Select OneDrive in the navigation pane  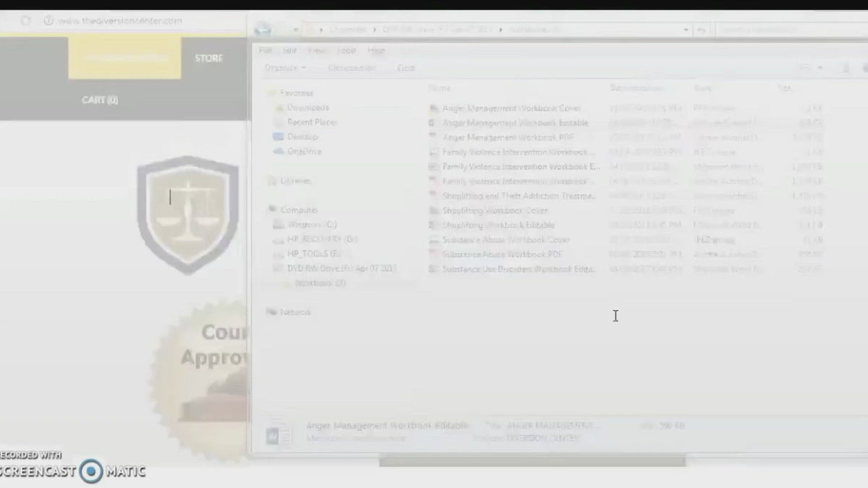coord(304,151)
